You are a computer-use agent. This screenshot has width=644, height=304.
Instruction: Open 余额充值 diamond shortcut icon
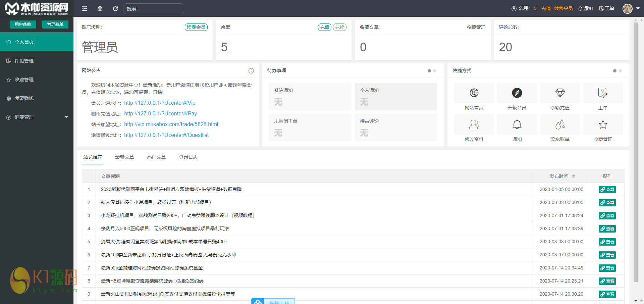560,93
